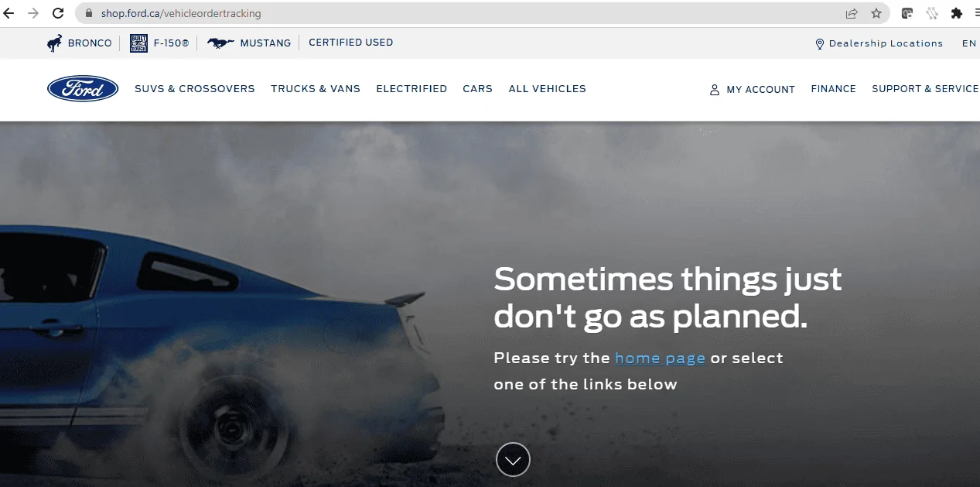Open the Electrified menu
The width and height of the screenshot is (980, 487).
411,89
